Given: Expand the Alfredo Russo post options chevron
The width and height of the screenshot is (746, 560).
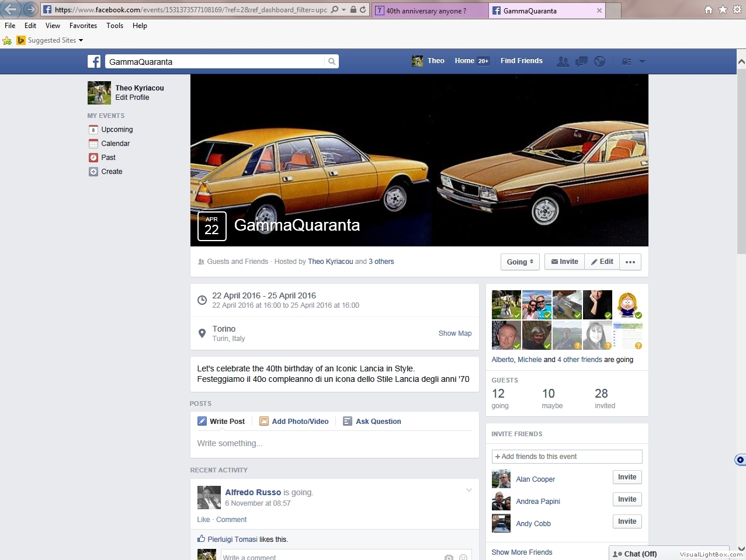Looking at the screenshot, I should pos(469,491).
